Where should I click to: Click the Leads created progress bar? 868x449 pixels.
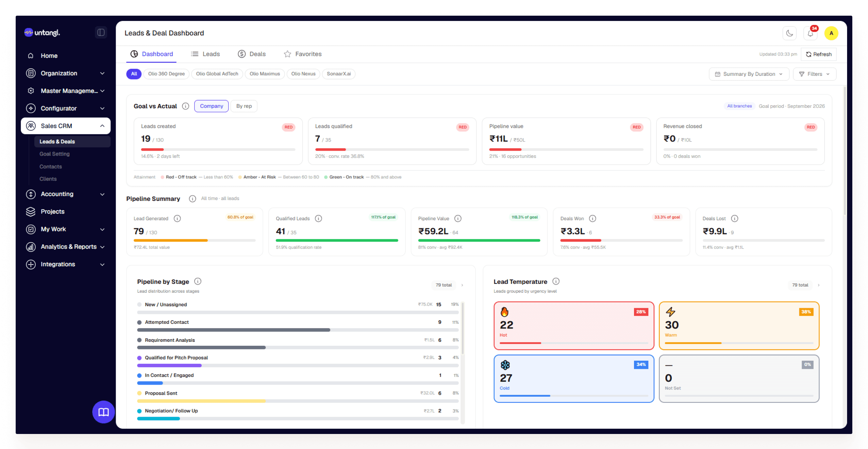[x=218, y=150]
